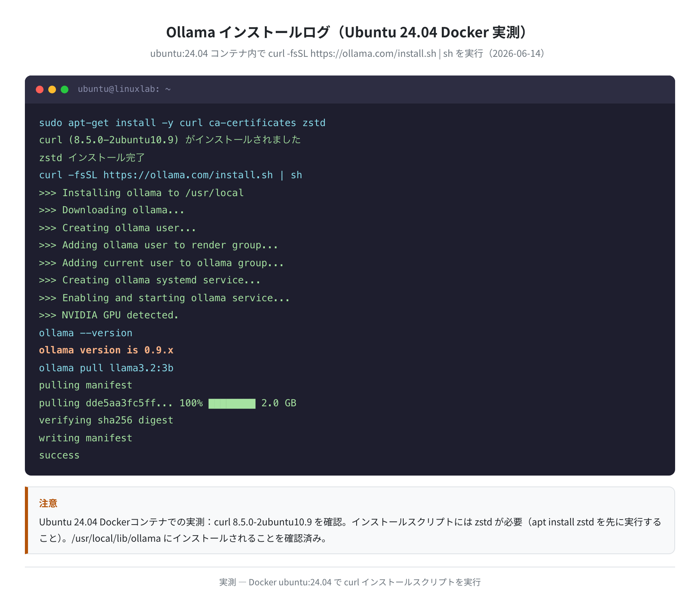Click the terminal title ubuntu@linuxlab: ~
This screenshot has height=604, width=700.
point(124,89)
